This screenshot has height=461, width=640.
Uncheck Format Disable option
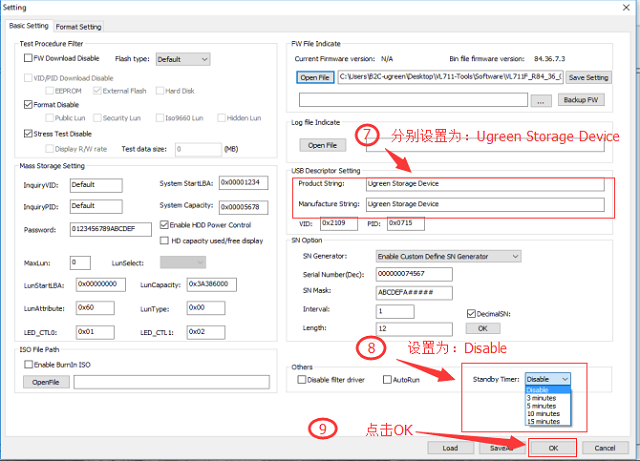point(28,105)
